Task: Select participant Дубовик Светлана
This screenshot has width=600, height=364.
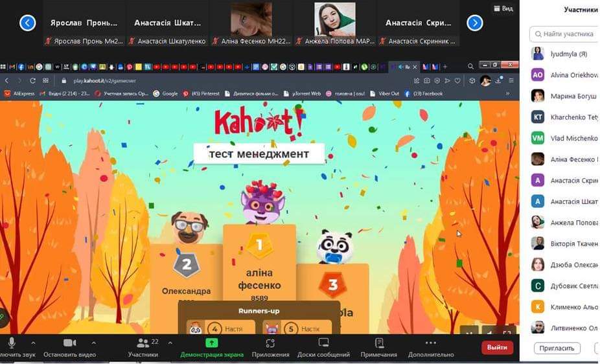Action: coord(565,286)
